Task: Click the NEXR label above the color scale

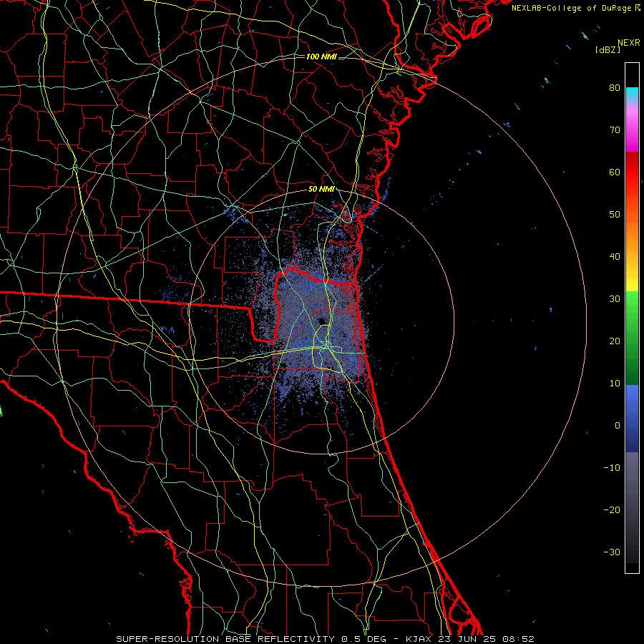Action: click(628, 43)
